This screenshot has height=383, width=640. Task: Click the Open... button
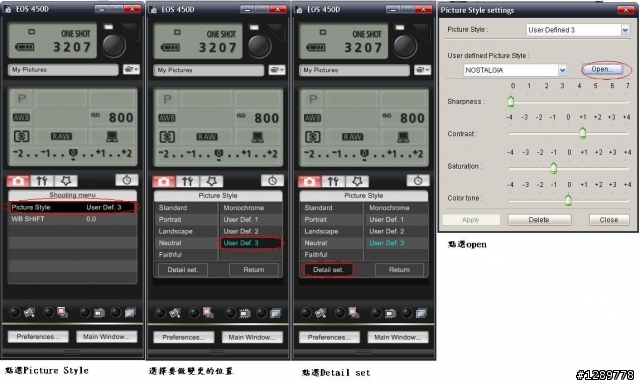[x=602, y=69]
